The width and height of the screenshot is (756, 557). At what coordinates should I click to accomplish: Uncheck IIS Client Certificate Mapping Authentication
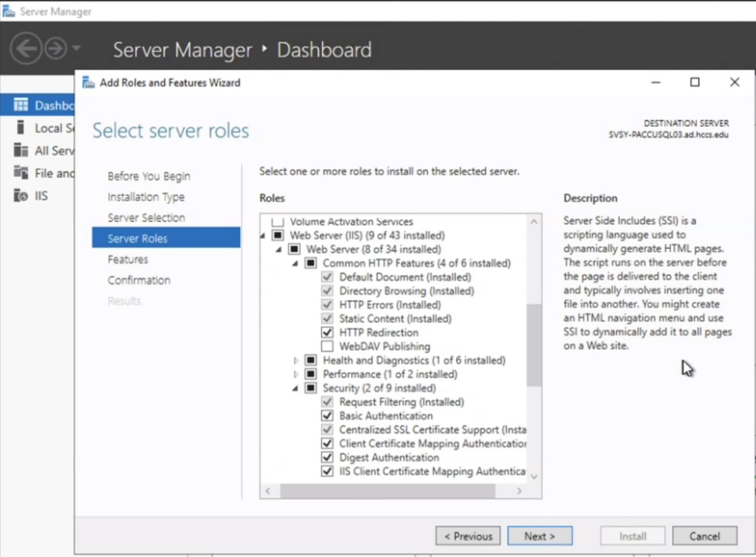tap(327, 471)
